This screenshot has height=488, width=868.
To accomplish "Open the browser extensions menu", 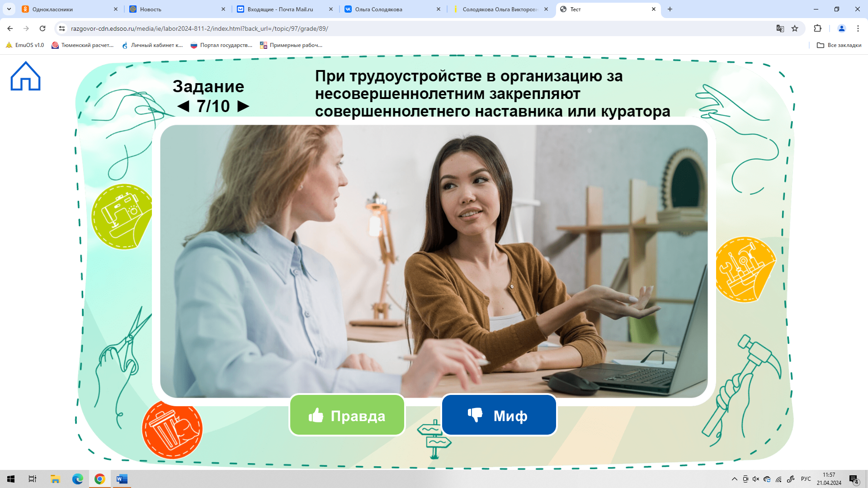I will click(817, 28).
